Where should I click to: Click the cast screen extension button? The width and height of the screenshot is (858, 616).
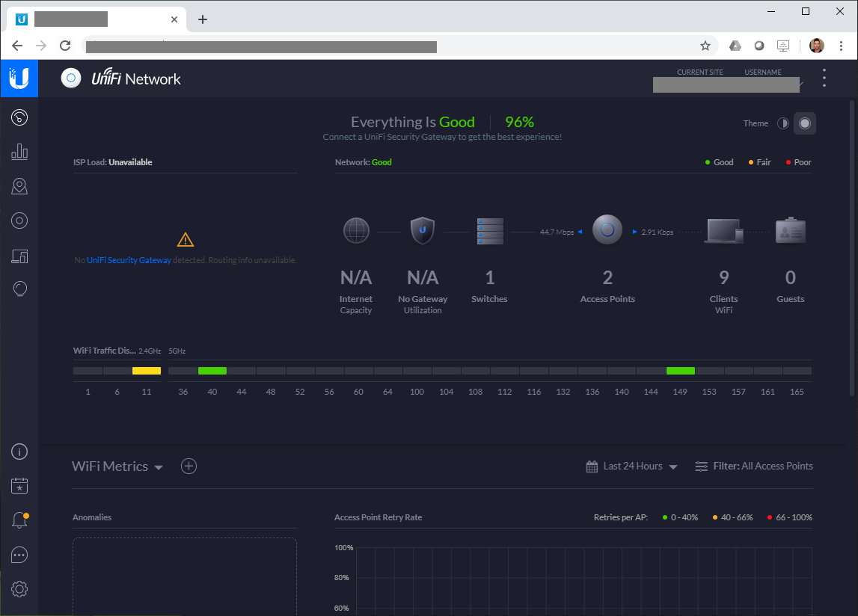coord(783,46)
